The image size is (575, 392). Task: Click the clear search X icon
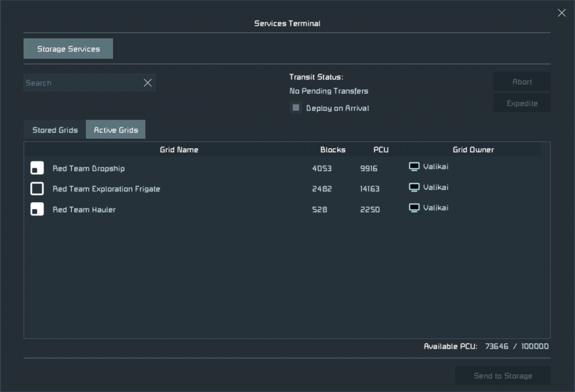tap(148, 83)
